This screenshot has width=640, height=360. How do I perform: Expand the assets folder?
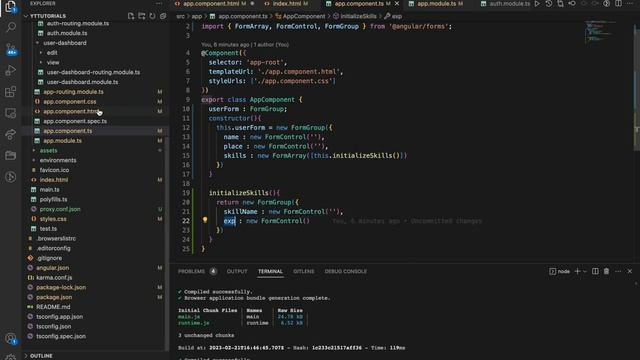coord(34,151)
